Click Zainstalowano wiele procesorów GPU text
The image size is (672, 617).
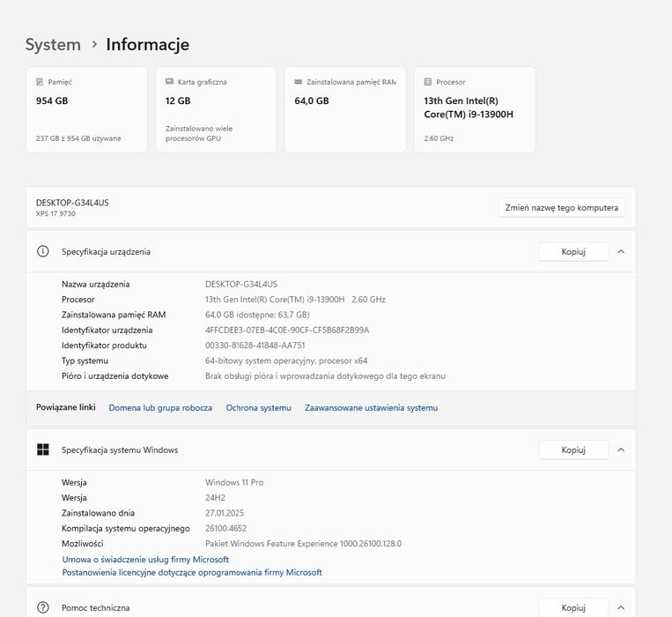click(x=199, y=133)
